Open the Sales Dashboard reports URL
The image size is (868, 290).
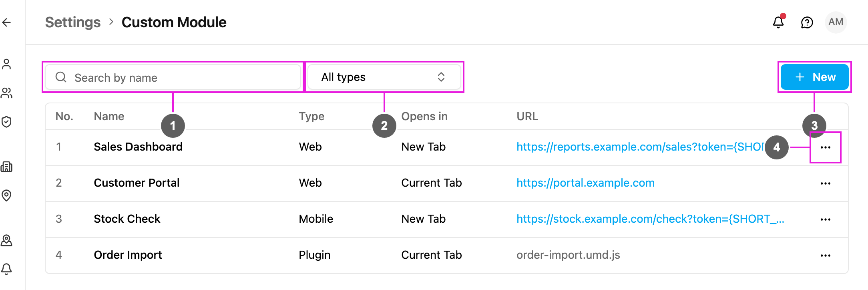(x=640, y=147)
